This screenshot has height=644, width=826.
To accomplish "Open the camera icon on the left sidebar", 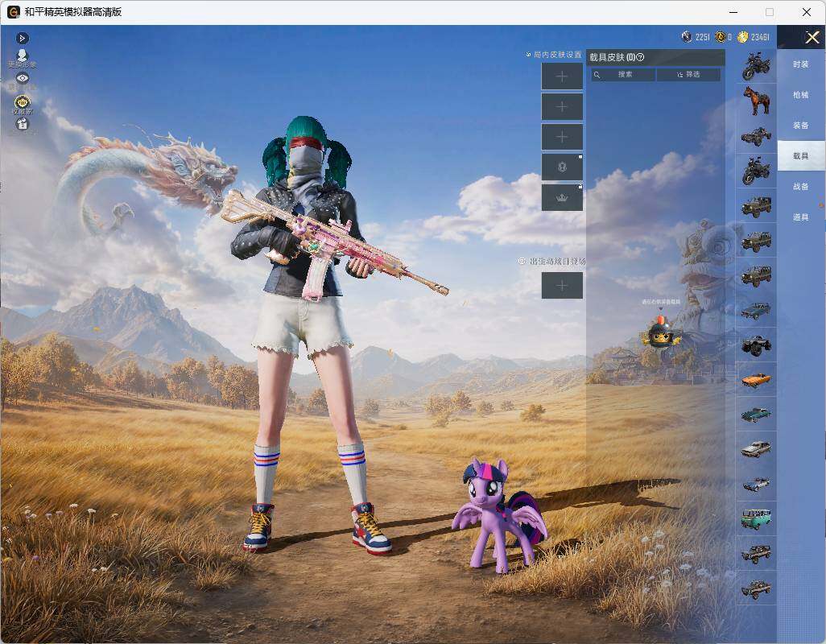I will pos(22,124).
